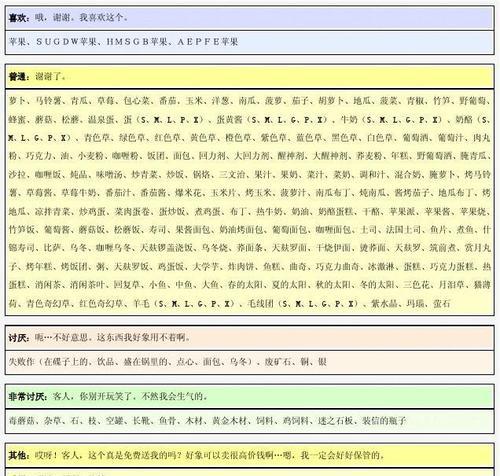Click the AEPFE苹果 item text
This screenshot has width=500, height=476.
[x=208, y=42]
